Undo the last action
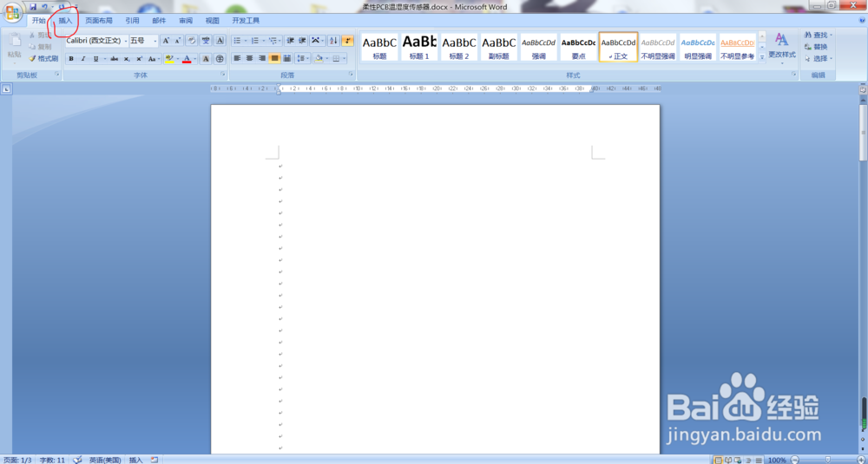868x464 pixels. point(45,7)
